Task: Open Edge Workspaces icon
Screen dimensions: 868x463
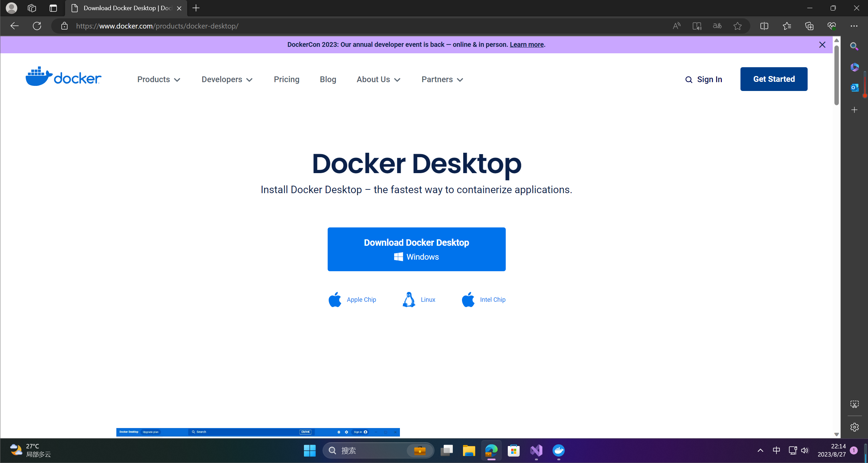Action: click(32, 8)
